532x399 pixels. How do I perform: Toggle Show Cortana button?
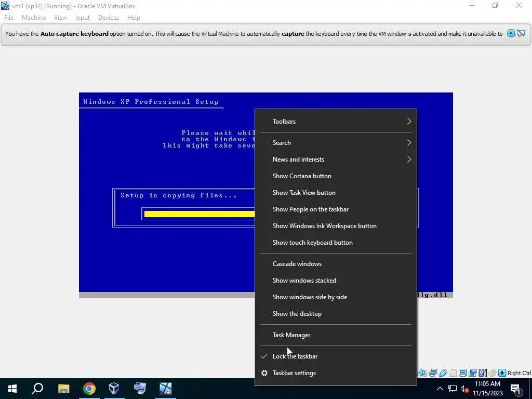(336, 176)
